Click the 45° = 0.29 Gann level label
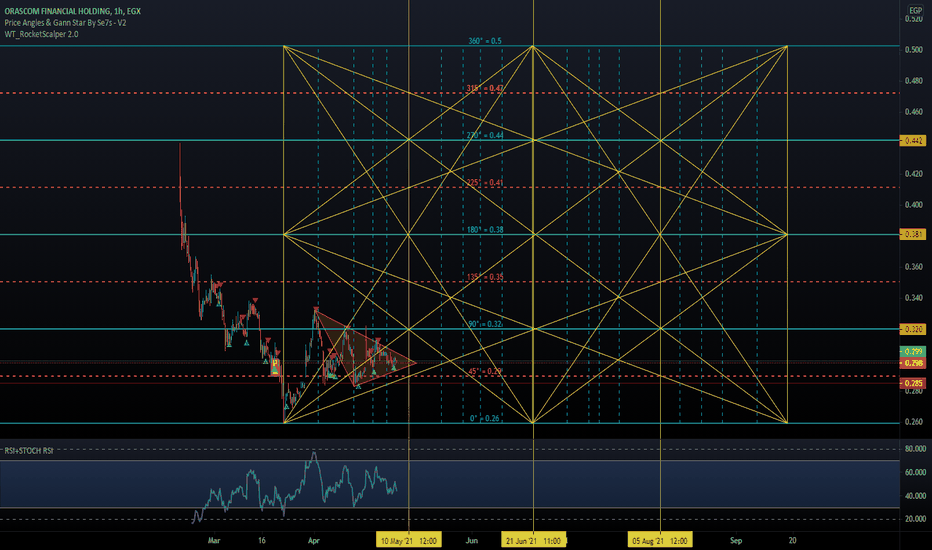Image resolution: width=932 pixels, height=550 pixels. pos(484,371)
